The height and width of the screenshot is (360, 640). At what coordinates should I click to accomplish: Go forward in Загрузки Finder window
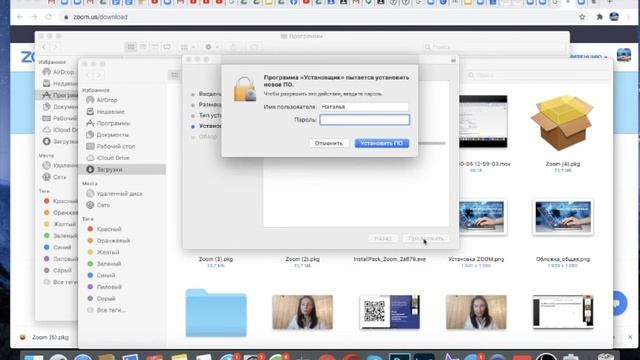pos(98,75)
